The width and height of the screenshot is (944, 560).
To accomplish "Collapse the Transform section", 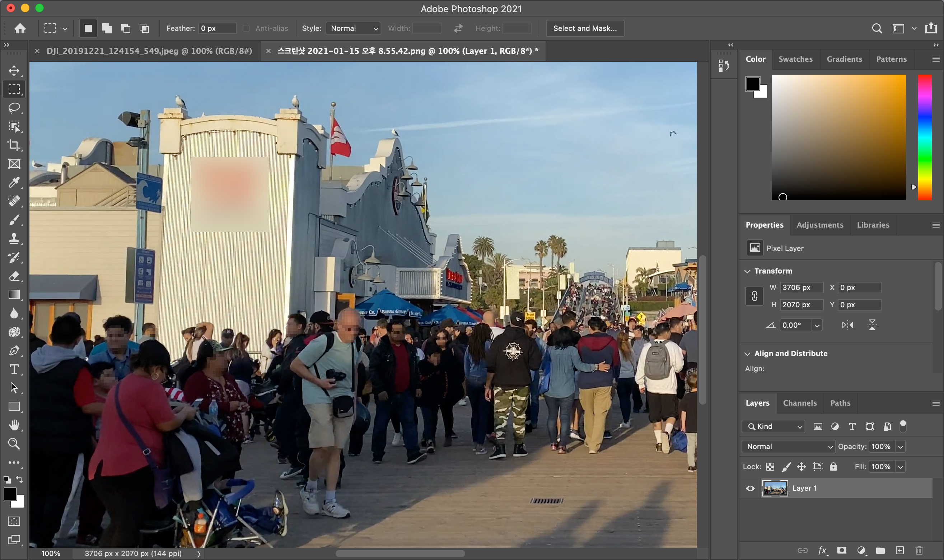I will [x=747, y=271].
